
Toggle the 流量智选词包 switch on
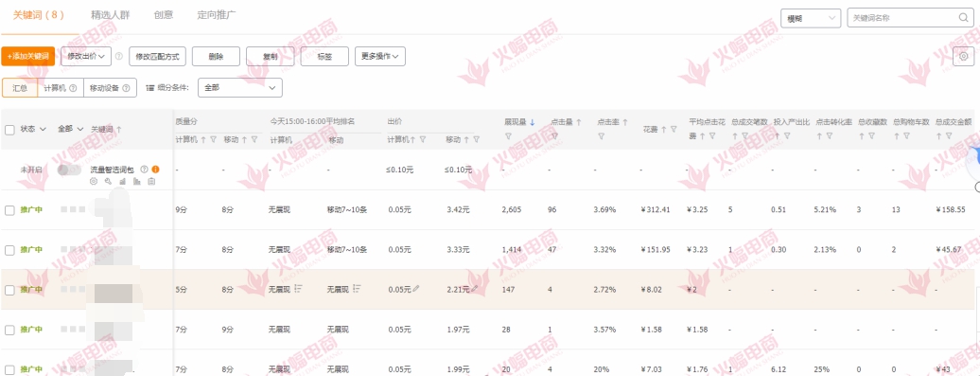pos(69,170)
